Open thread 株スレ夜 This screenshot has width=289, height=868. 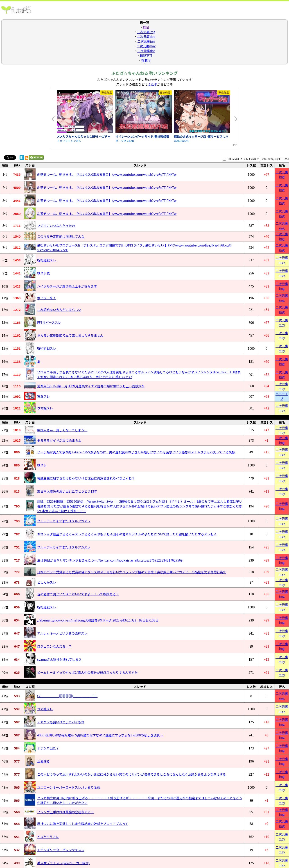pyautogui.click(x=43, y=273)
